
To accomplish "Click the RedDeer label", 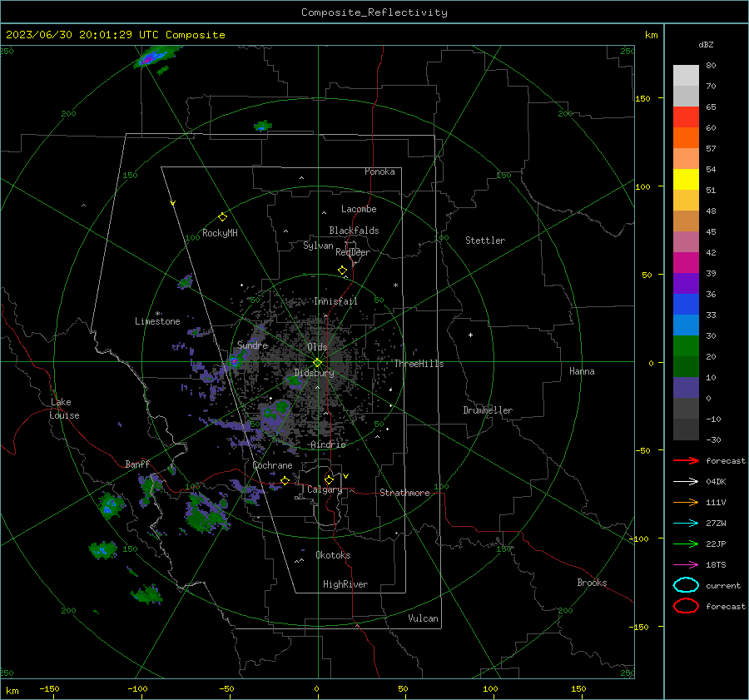I will coord(353,252).
